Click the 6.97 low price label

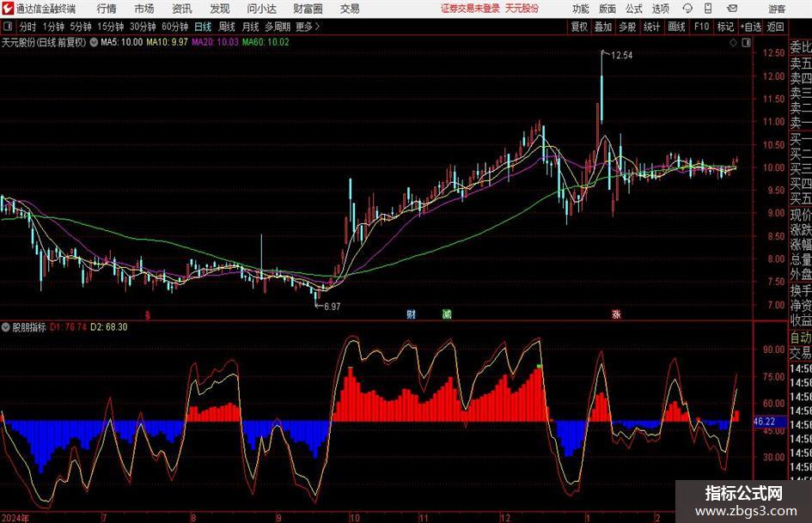click(332, 307)
